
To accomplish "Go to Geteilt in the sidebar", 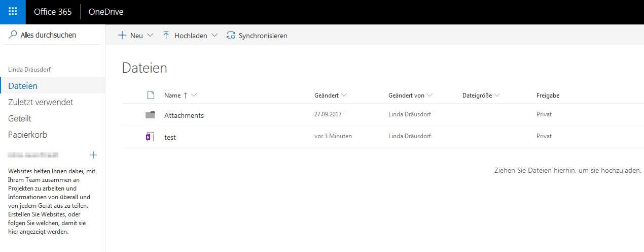I will point(20,118).
